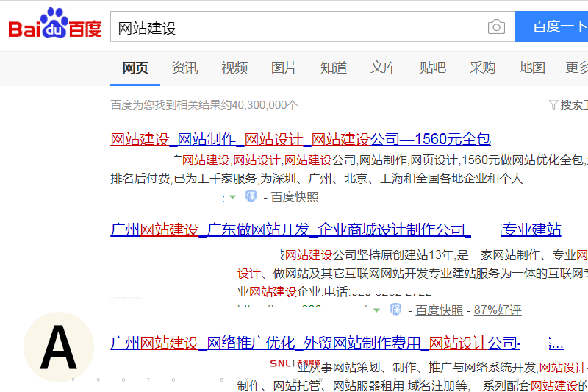Viewport: 588px width, 392px height.
Task: Open the 文库 tab
Action: pyautogui.click(x=383, y=68)
